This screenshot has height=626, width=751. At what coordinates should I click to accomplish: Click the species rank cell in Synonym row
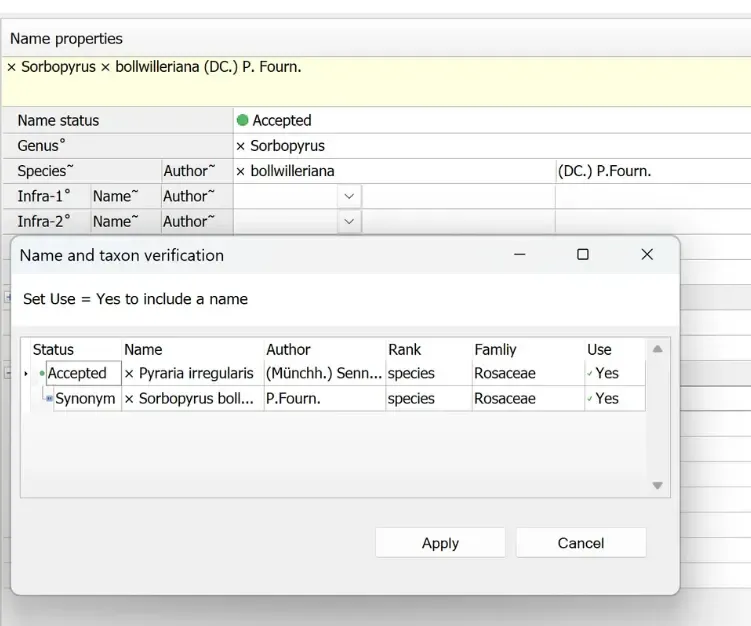click(x=429, y=398)
